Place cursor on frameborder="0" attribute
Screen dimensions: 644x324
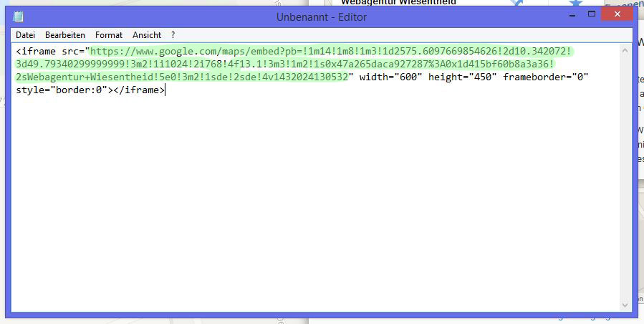545,77
